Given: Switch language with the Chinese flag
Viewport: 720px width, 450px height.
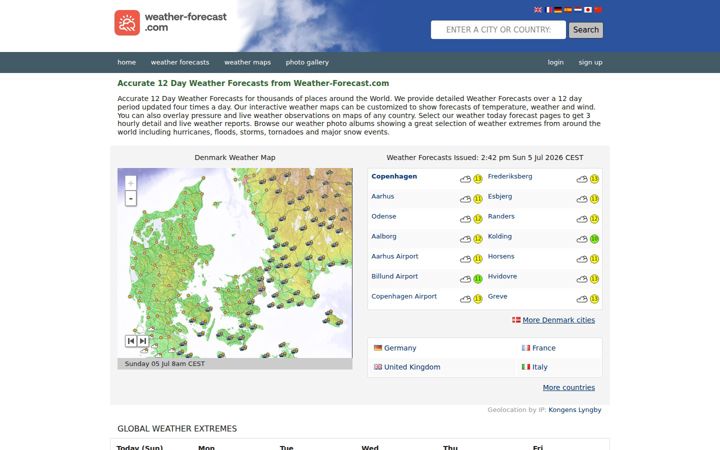Looking at the screenshot, I should [x=598, y=10].
